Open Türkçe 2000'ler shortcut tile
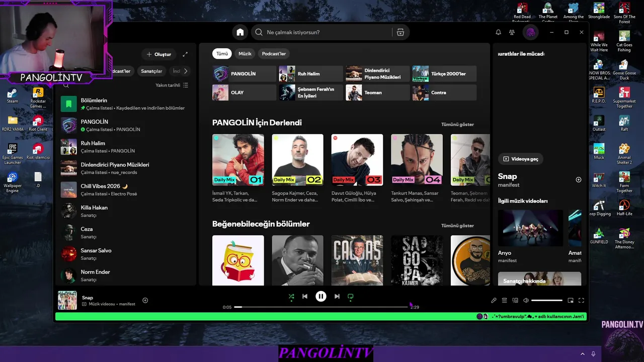 point(444,74)
